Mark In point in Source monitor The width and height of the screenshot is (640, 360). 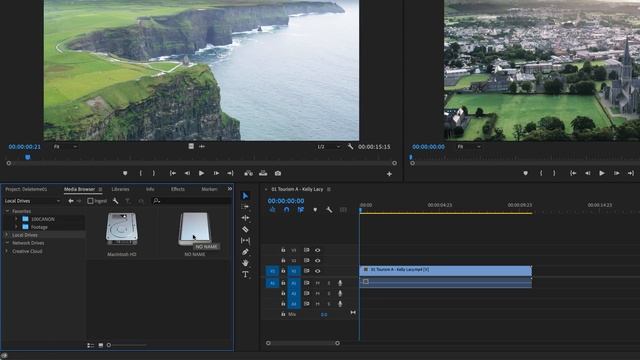[x=140, y=173]
